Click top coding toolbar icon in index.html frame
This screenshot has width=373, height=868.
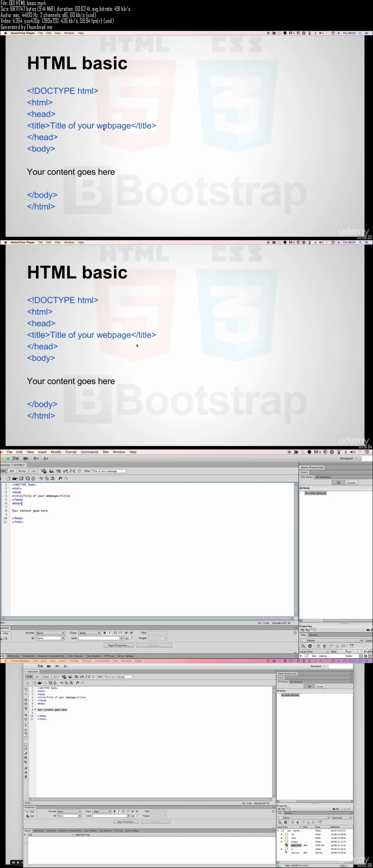pyautogui.click(x=26, y=689)
